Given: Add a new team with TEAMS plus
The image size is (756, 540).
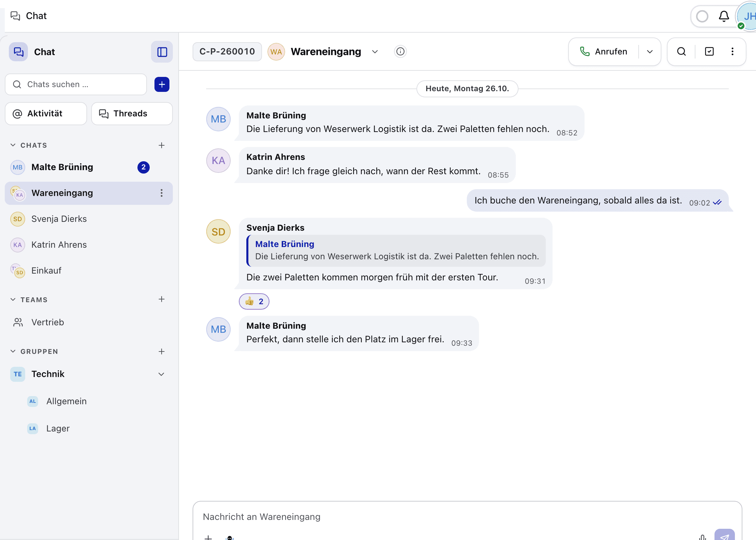Looking at the screenshot, I should coord(162,299).
